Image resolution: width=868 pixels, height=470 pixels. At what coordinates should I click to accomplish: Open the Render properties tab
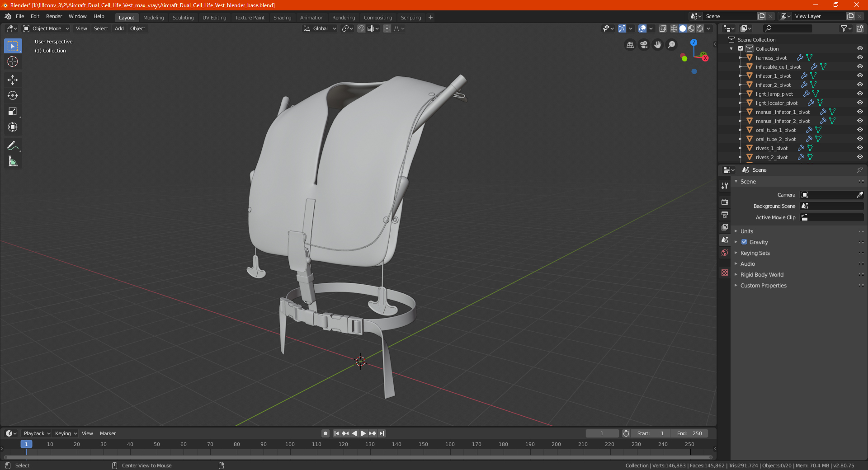coord(725,202)
